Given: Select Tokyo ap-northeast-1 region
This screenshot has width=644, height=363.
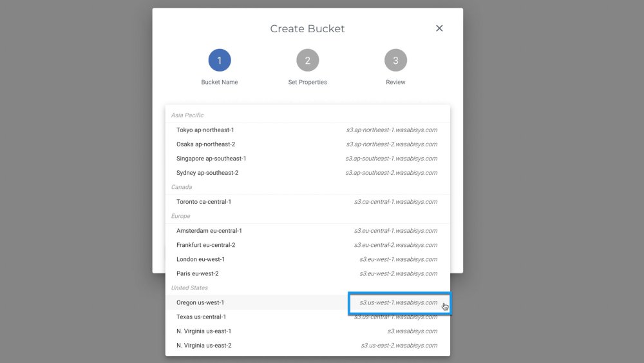Looking at the screenshot, I should 205,130.
